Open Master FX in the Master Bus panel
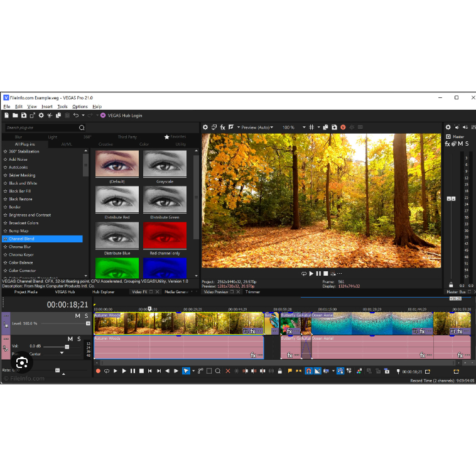Image resolution: width=476 pixels, height=476 pixels. pos(448,144)
